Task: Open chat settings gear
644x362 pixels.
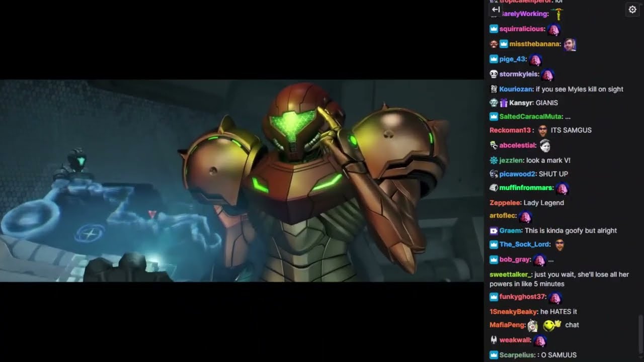Action: click(x=632, y=9)
